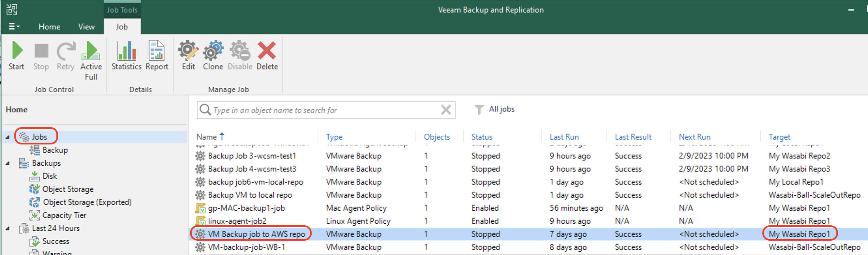Collapse the Jobs tree node
Viewport: 868px width, 255px height.
tap(7, 137)
